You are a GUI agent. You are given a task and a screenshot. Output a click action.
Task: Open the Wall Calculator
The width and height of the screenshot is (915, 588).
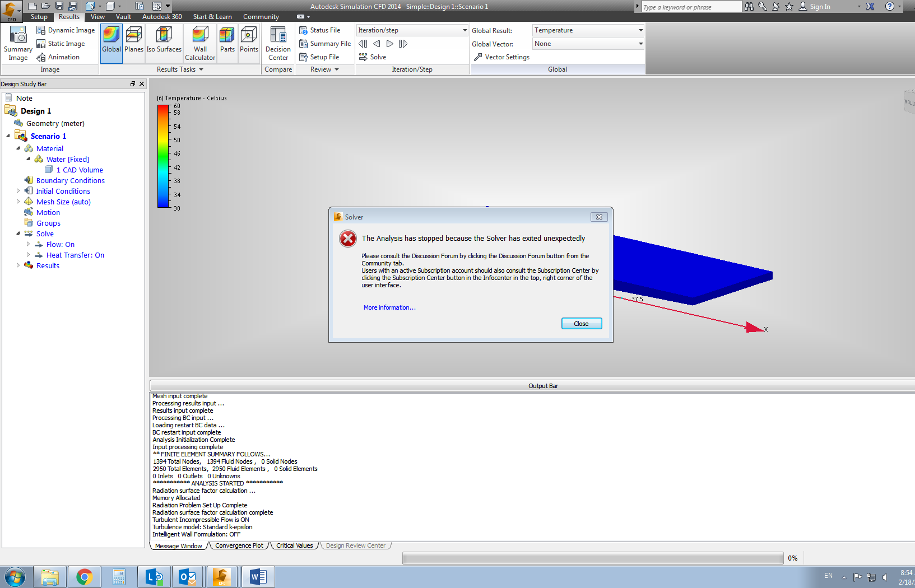(x=200, y=44)
